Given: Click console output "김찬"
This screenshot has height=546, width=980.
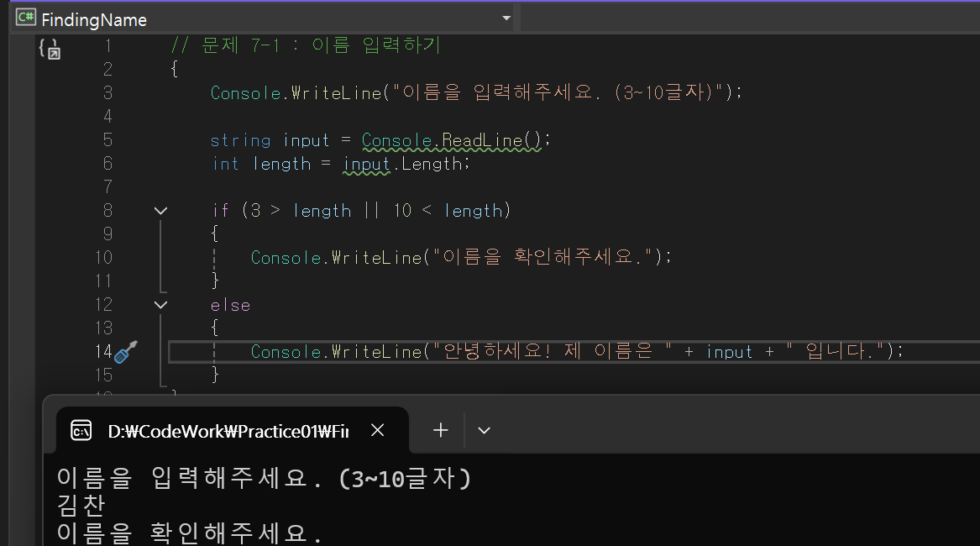Looking at the screenshot, I should 81,506.
